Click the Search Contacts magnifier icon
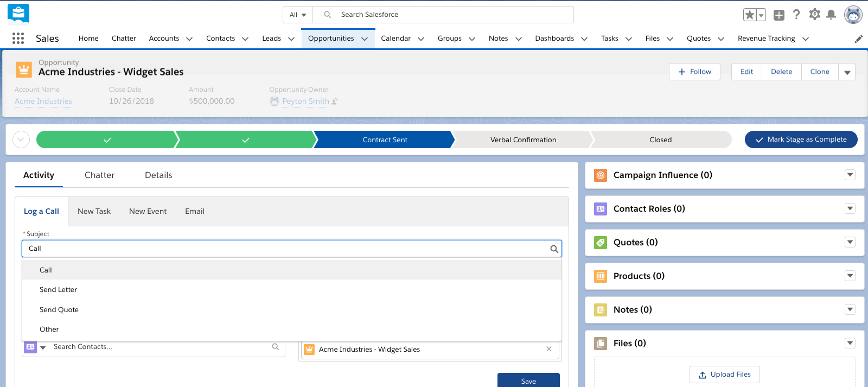The image size is (868, 387). pos(276,347)
